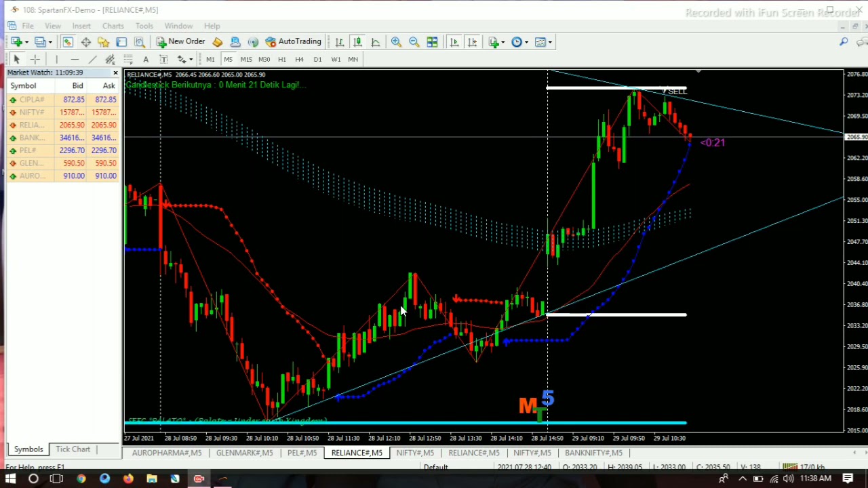Open the View menu
Screen dimensions: 868x488
click(x=53, y=26)
